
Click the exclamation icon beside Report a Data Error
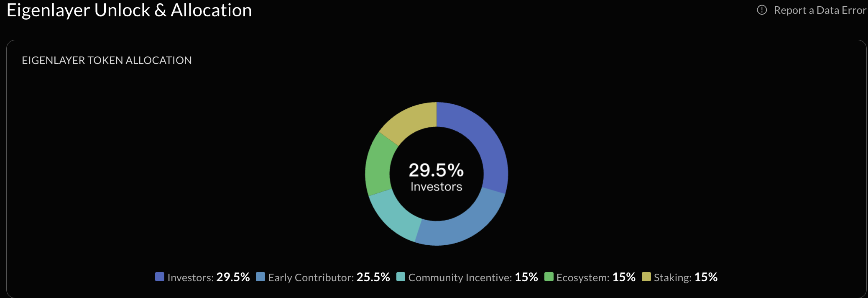coord(762,10)
